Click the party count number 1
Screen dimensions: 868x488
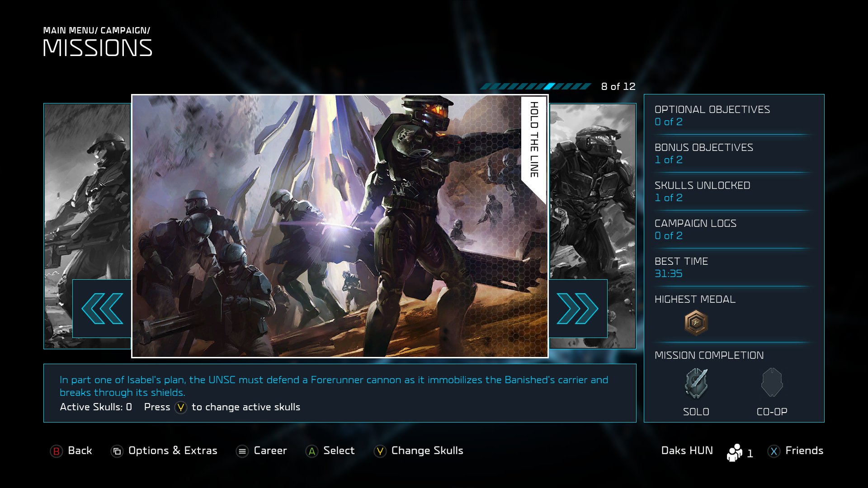(x=750, y=454)
